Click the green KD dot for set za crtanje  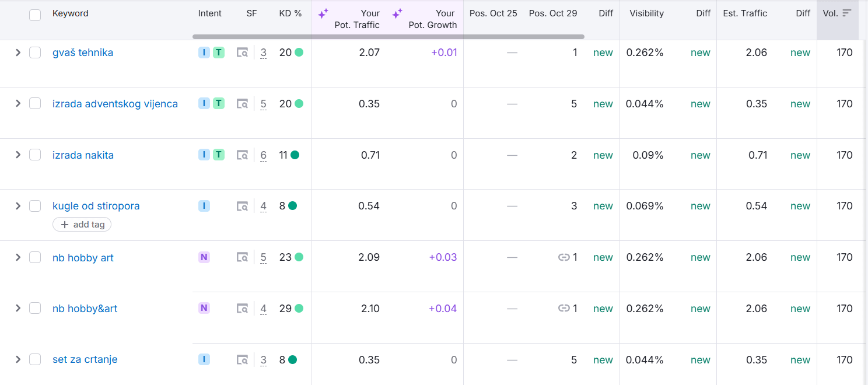(293, 360)
